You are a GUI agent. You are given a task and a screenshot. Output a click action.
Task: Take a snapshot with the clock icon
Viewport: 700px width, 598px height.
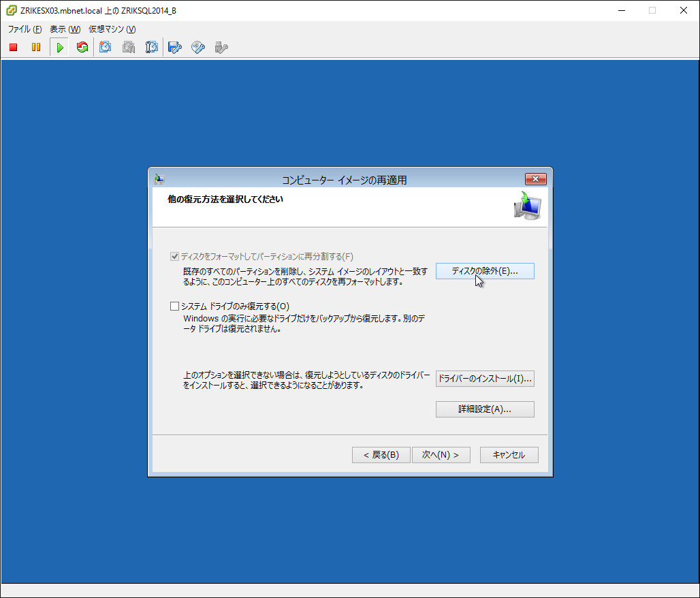pyautogui.click(x=106, y=48)
